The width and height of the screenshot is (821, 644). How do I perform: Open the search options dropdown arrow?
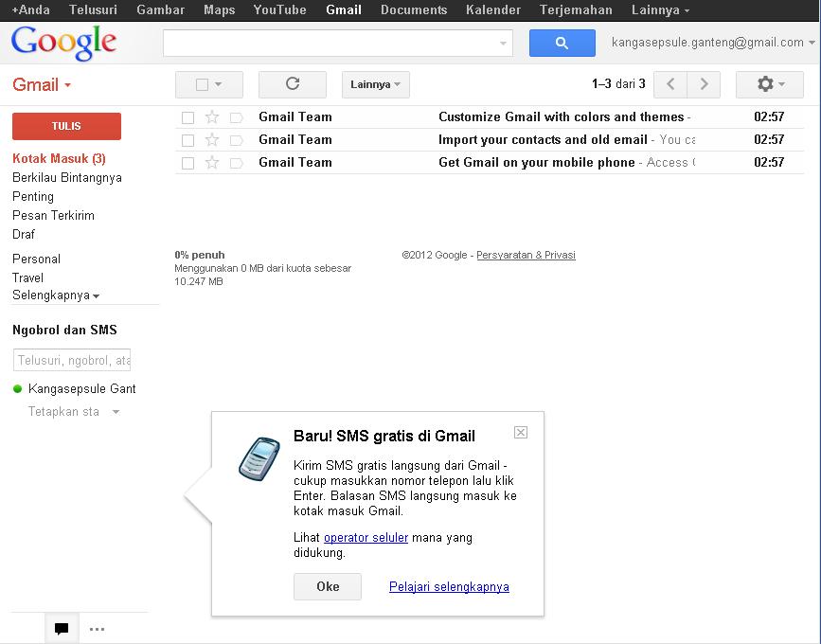pos(503,43)
